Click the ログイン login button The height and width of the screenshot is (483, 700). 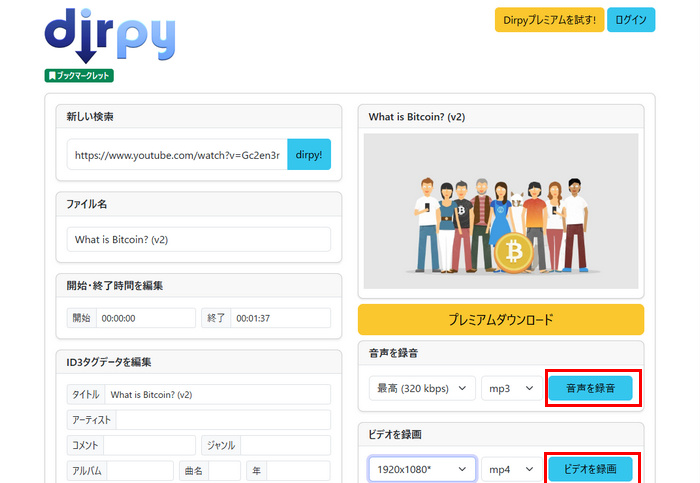click(631, 20)
